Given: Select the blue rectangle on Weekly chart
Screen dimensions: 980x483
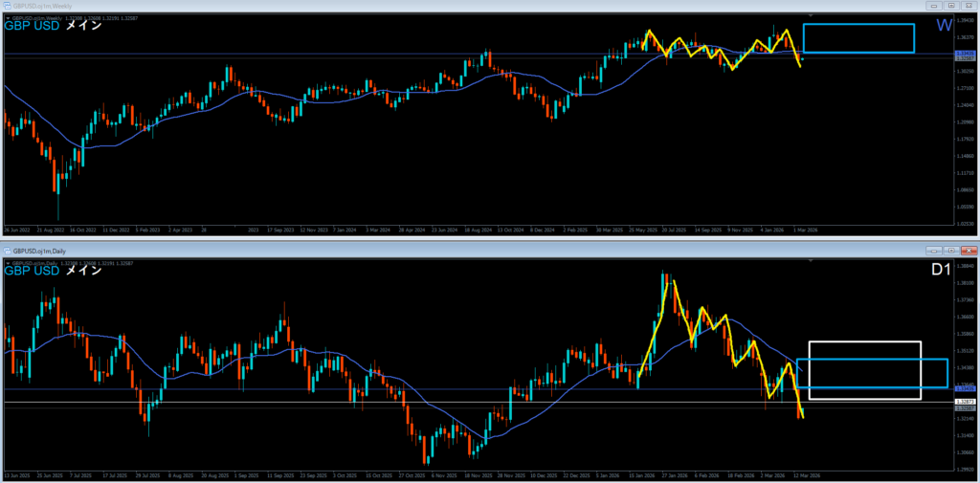Looking at the screenshot, I should [x=858, y=24].
